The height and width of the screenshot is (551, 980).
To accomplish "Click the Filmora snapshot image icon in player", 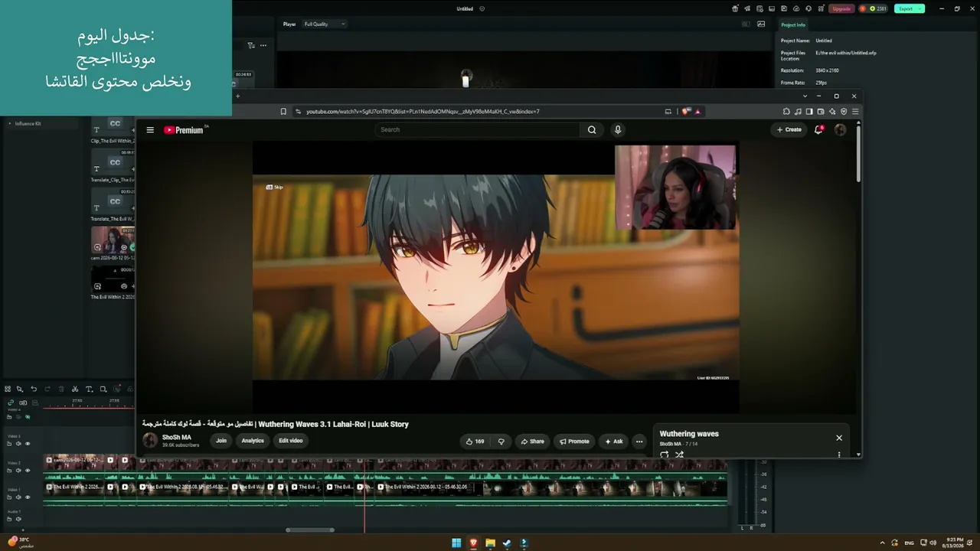I will tap(761, 24).
